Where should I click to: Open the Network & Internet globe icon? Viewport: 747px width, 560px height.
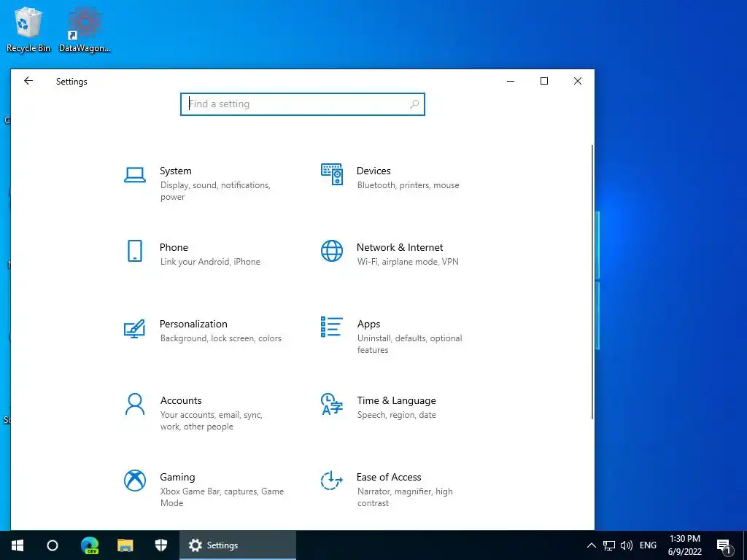332,251
